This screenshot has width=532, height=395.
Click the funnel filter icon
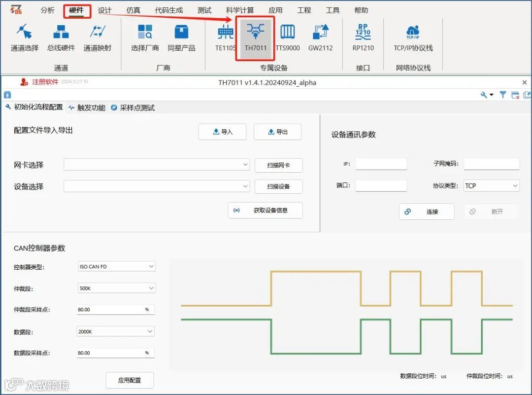[503, 95]
